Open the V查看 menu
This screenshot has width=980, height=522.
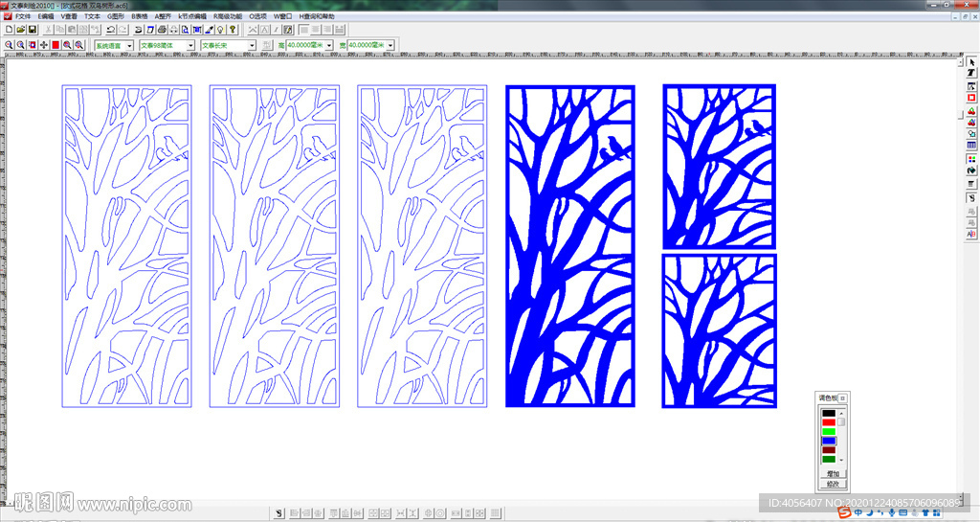pos(69,16)
